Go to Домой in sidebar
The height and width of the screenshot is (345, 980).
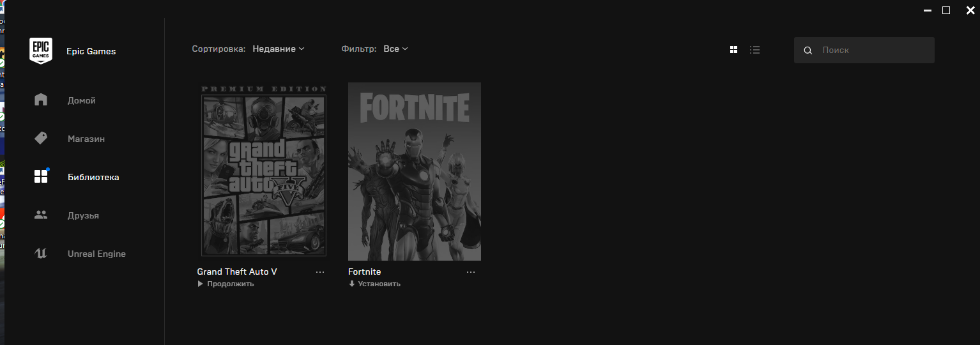[82, 100]
